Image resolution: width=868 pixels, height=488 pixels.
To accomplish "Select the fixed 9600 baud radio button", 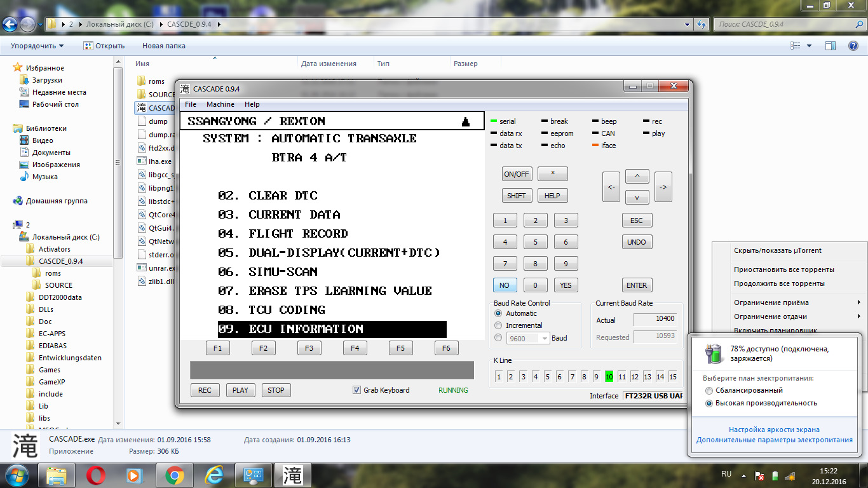I will pyautogui.click(x=498, y=338).
